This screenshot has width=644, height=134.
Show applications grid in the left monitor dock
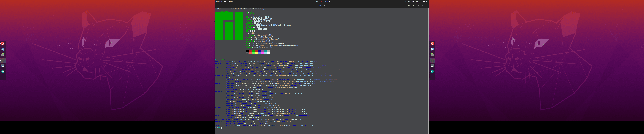click(3, 77)
